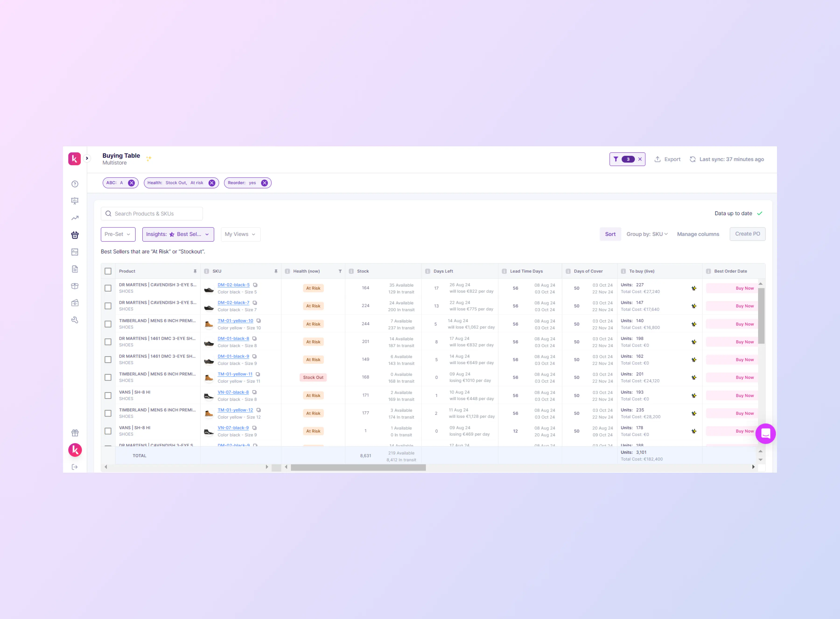Check the row for VN-07-black-8
This screenshot has width=840, height=619.
108,395
